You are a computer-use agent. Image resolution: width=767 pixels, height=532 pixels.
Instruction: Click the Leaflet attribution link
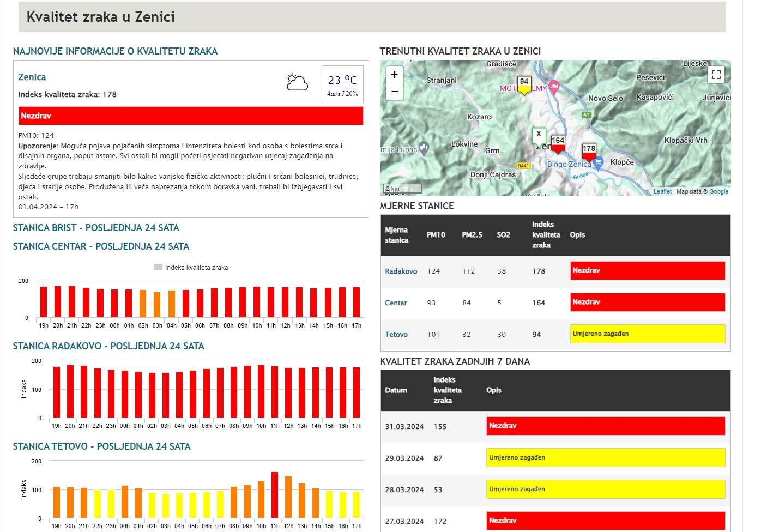click(x=662, y=191)
